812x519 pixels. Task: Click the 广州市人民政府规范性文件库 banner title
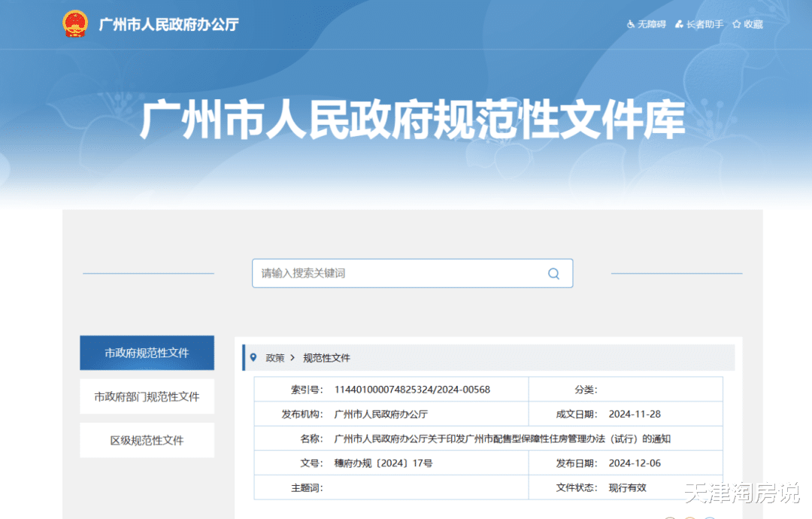point(413,120)
